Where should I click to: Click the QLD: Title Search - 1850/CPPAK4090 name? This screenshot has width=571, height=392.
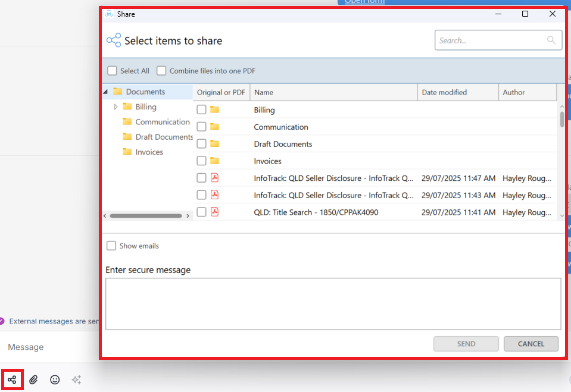pos(316,212)
